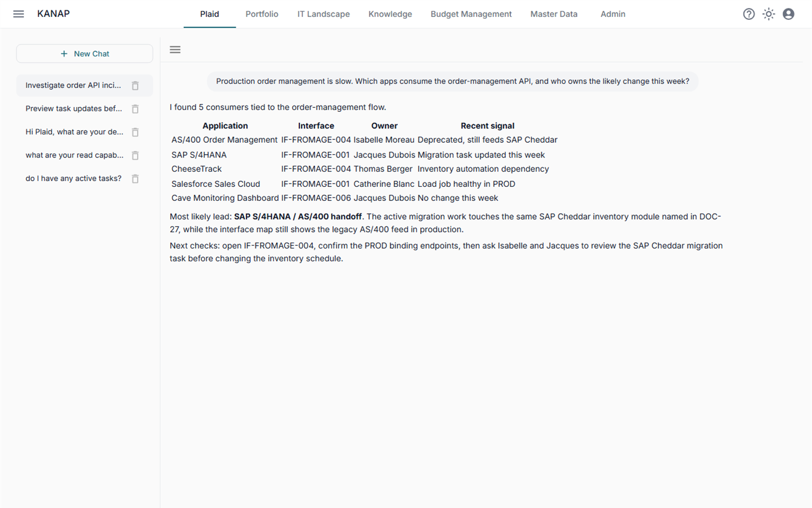Viewport: 812px width, 508px height.
Task: Navigate to the Admin tab
Action: coord(613,14)
